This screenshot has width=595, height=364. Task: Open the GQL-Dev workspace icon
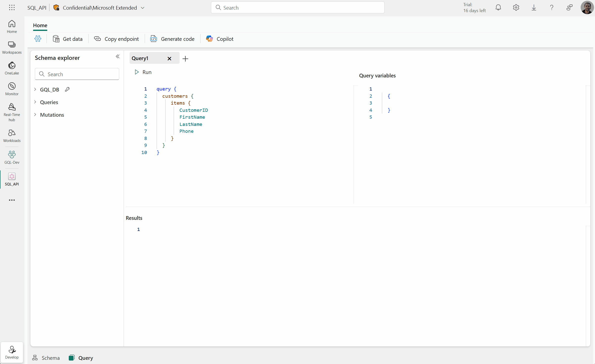(12, 157)
